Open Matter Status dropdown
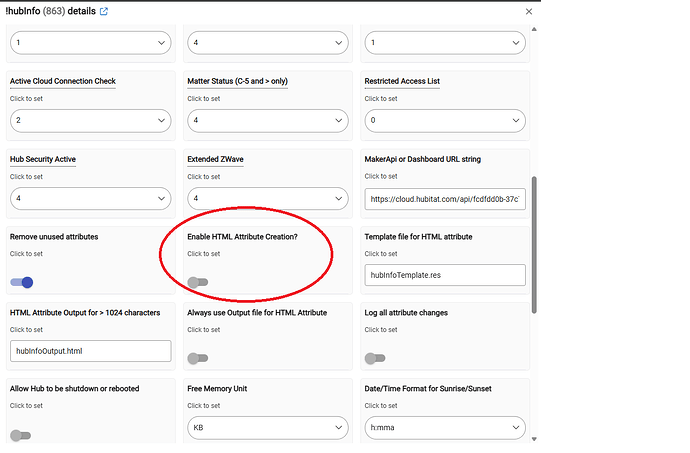This screenshot has height=453, width=690. 268,121
